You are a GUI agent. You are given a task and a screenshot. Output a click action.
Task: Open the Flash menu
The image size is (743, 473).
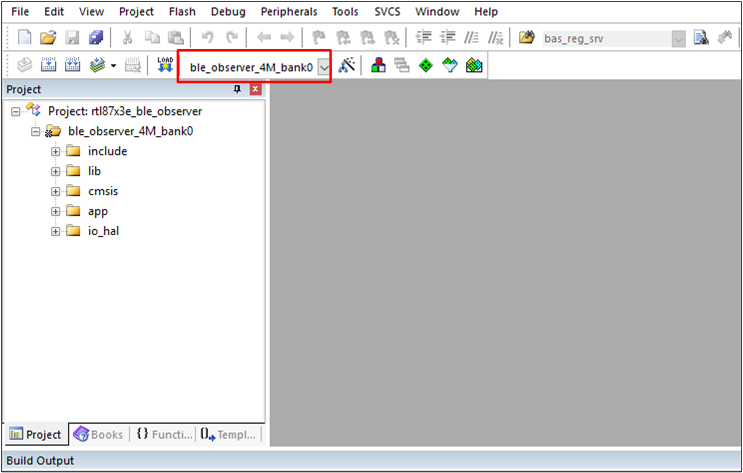tap(182, 12)
